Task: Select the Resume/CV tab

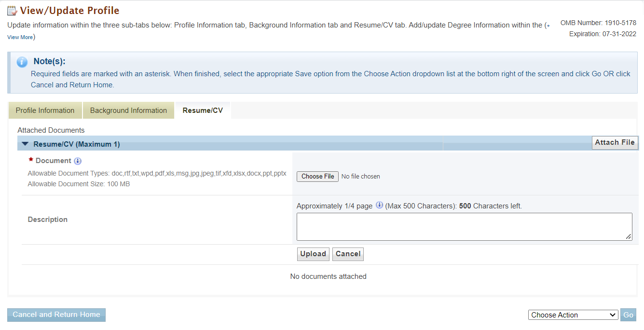Action: (x=203, y=110)
